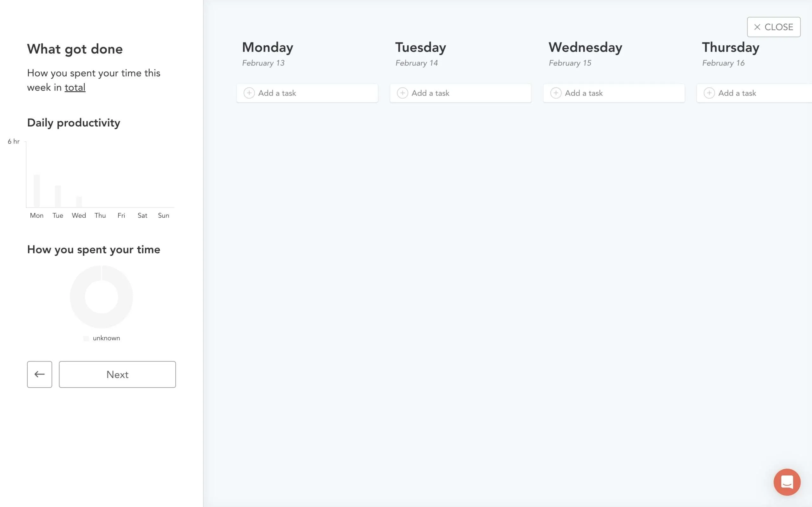Click the plus icon under Monday
The width and height of the screenshot is (812, 507).
(249, 93)
